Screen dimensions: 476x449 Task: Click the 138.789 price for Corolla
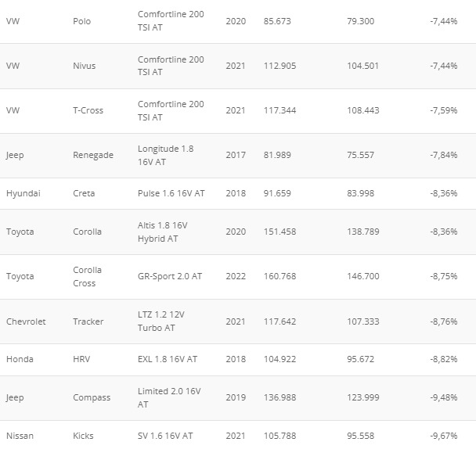pyautogui.click(x=363, y=232)
